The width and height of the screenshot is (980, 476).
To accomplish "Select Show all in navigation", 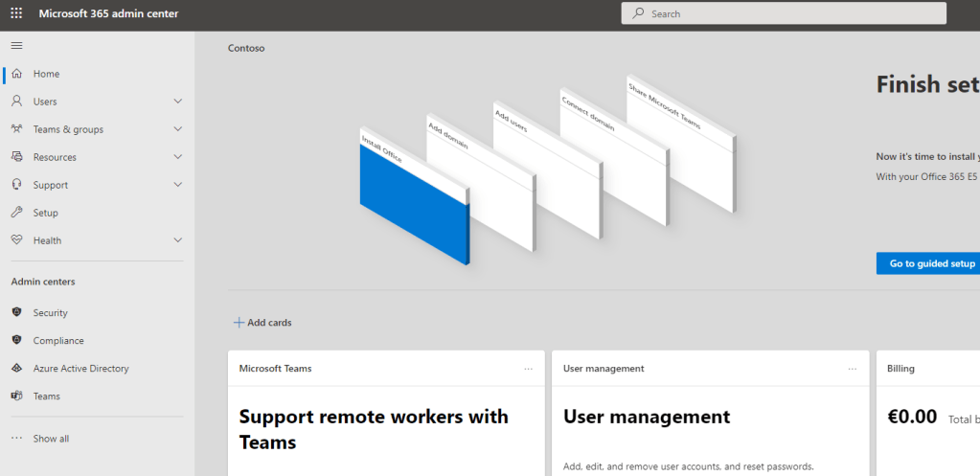I will click(50, 439).
